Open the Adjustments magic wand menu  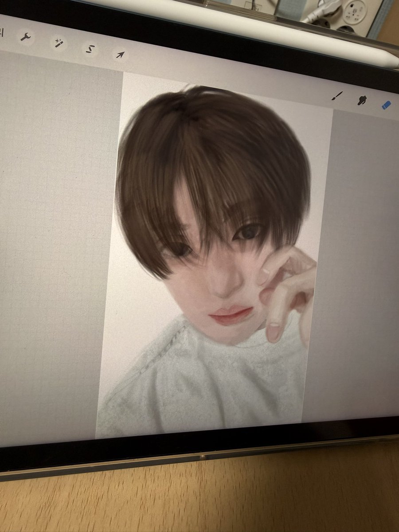pos(59,43)
